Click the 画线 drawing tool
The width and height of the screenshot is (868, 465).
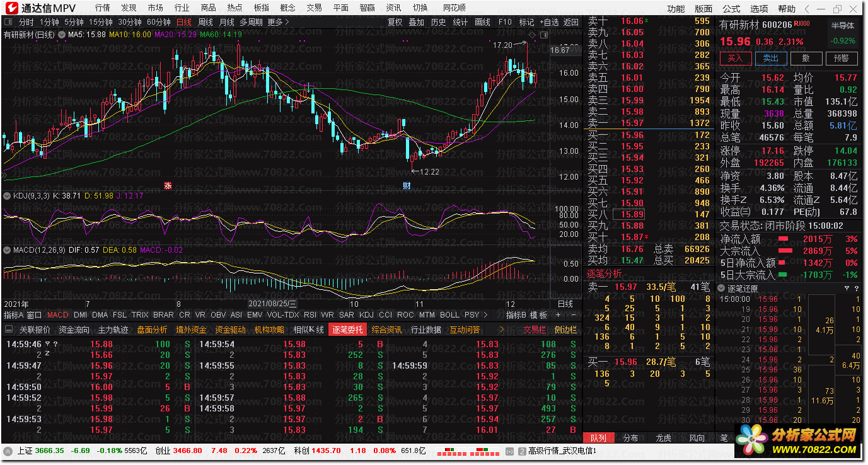[x=482, y=22]
